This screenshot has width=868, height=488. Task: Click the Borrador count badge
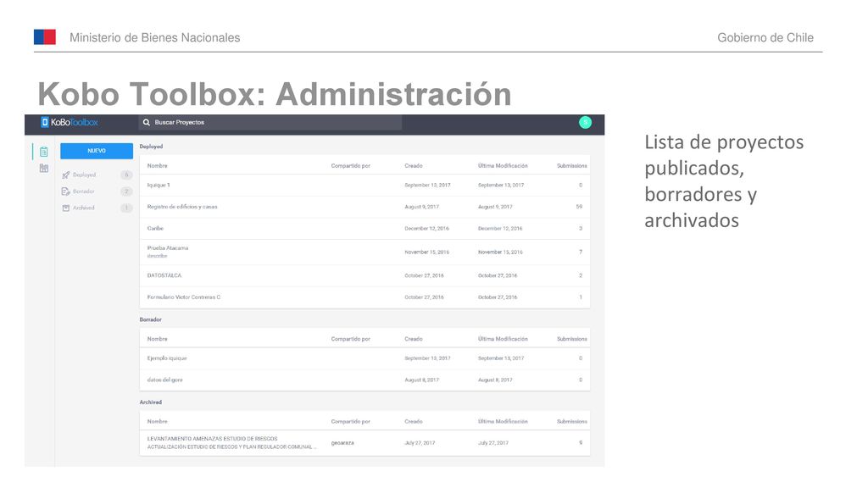[126, 191]
